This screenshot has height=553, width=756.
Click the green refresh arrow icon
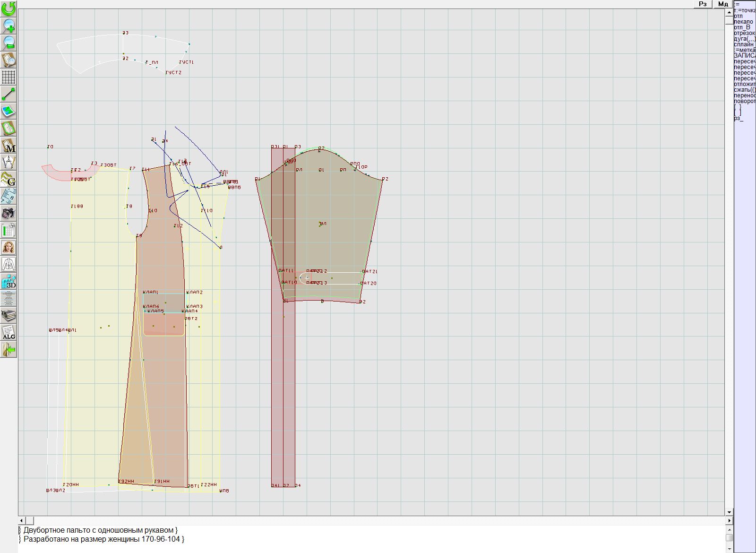point(9,8)
